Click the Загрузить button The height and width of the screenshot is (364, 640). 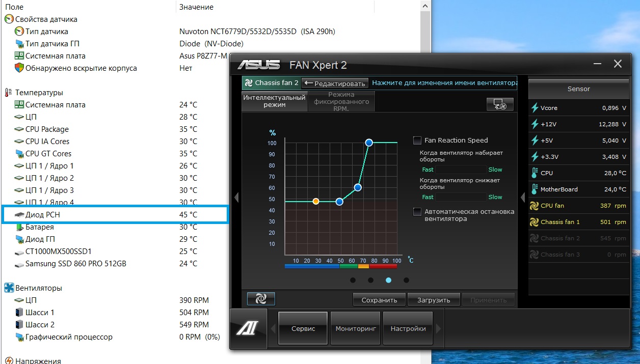pyautogui.click(x=434, y=299)
